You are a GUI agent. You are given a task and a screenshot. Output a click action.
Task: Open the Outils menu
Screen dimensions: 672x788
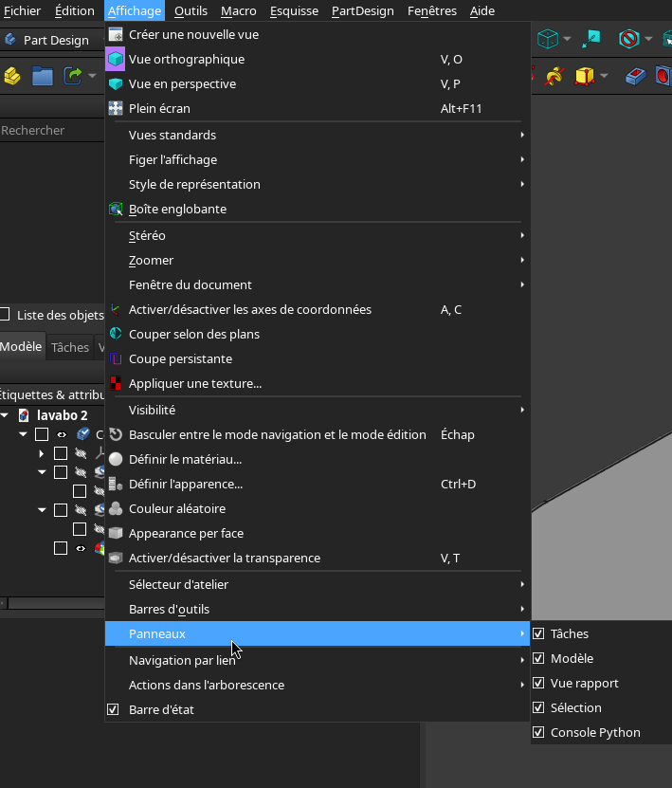(191, 10)
